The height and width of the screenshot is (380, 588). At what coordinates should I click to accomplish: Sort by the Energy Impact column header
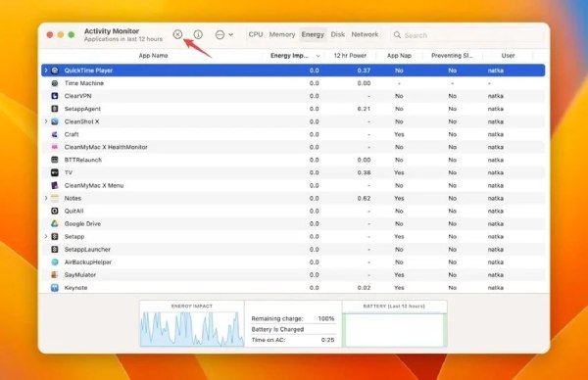289,56
